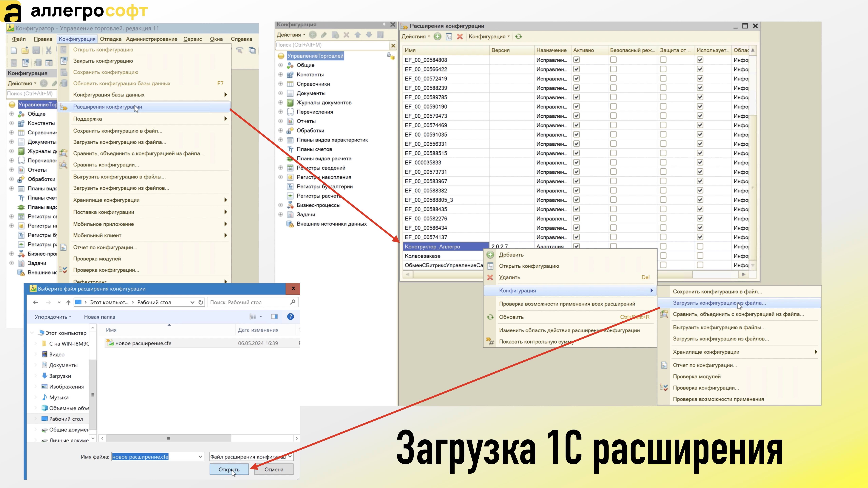Click Новая папка in file dialog
The height and width of the screenshot is (488, 868).
coord(99,317)
